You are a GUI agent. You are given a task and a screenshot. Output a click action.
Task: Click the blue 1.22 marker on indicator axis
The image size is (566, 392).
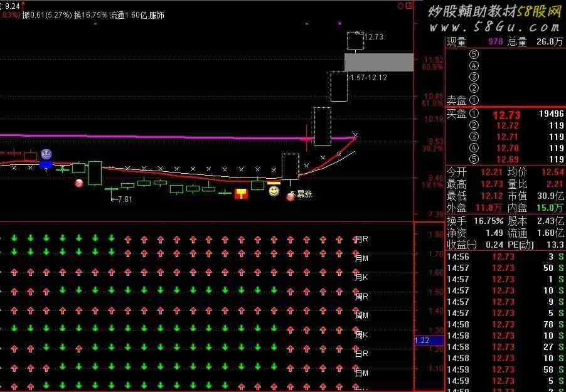[429, 340]
